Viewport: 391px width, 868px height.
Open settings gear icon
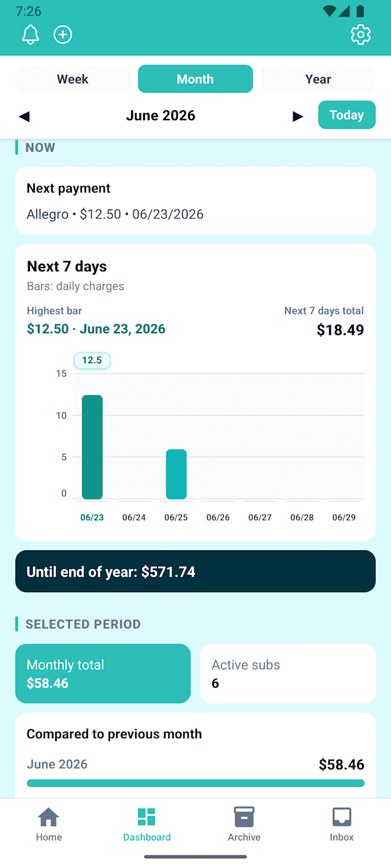361,35
